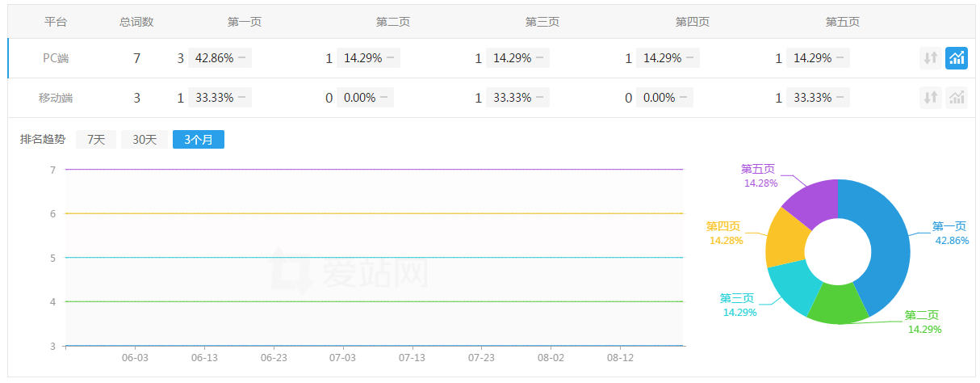Switch to the 30天 trend range

click(144, 140)
